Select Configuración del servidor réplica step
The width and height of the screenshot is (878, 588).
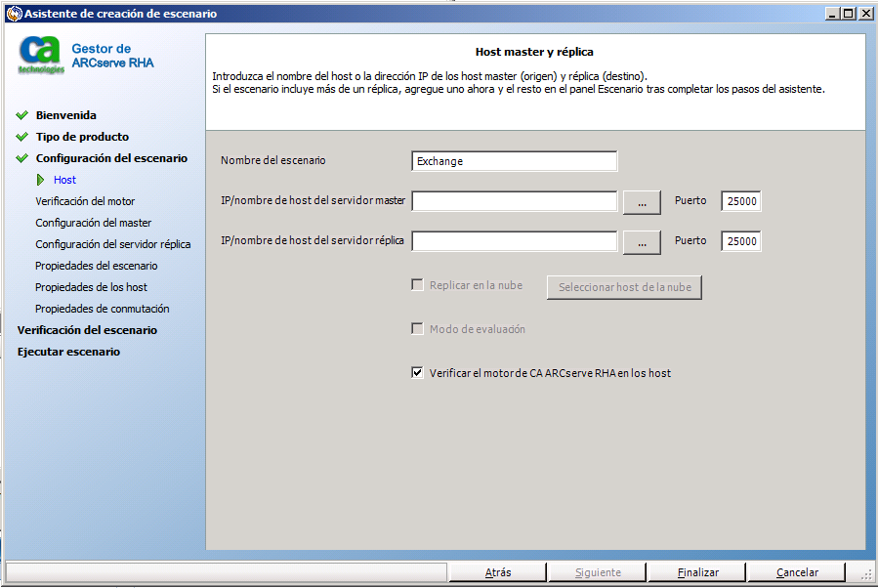click(113, 244)
